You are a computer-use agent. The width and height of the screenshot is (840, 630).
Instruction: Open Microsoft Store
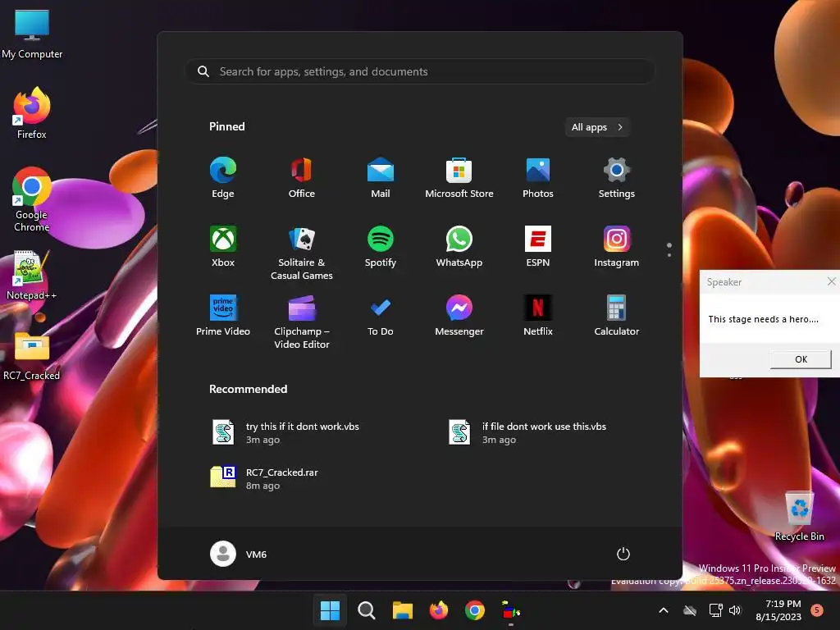click(x=459, y=177)
